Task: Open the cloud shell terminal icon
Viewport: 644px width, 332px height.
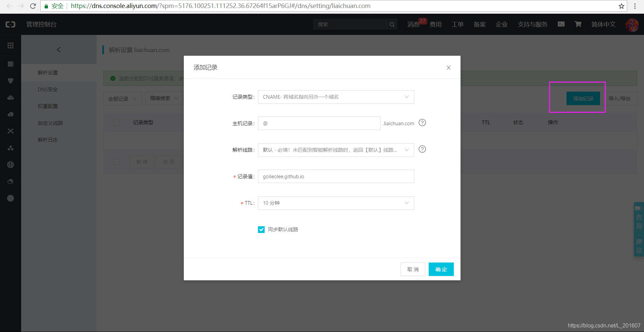Action: [x=561, y=24]
